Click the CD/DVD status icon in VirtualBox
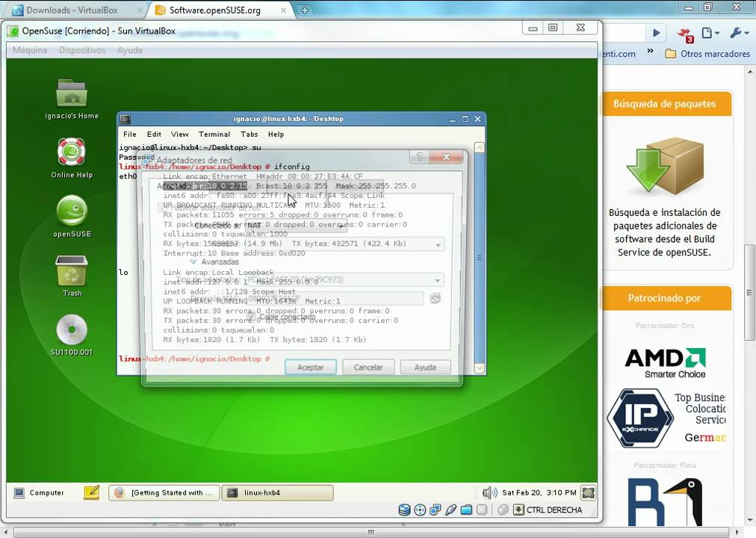 coord(420,510)
